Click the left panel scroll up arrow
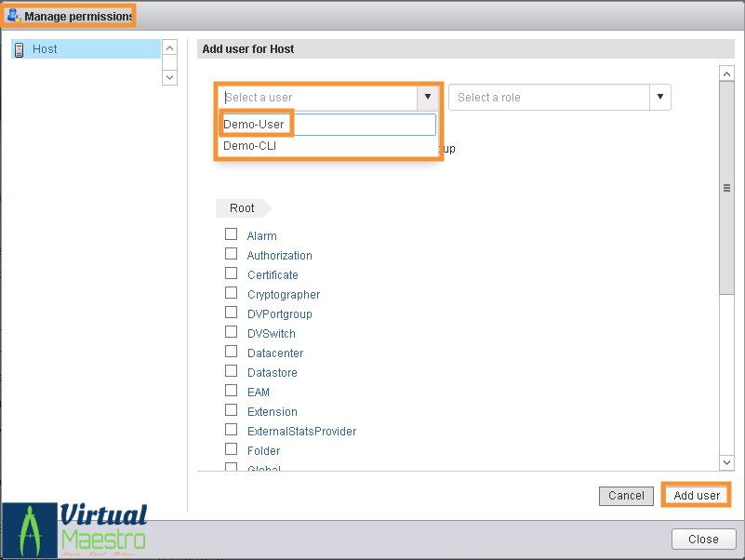 point(169,47)
